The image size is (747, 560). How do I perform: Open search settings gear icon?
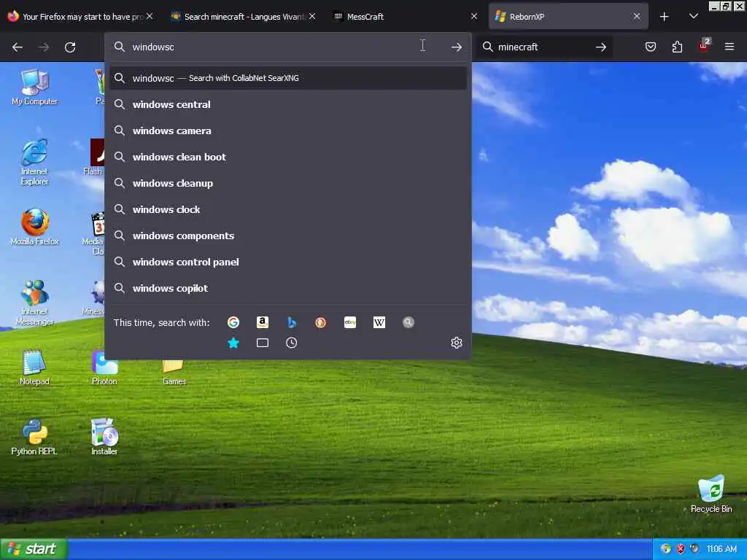click(457, 343)
